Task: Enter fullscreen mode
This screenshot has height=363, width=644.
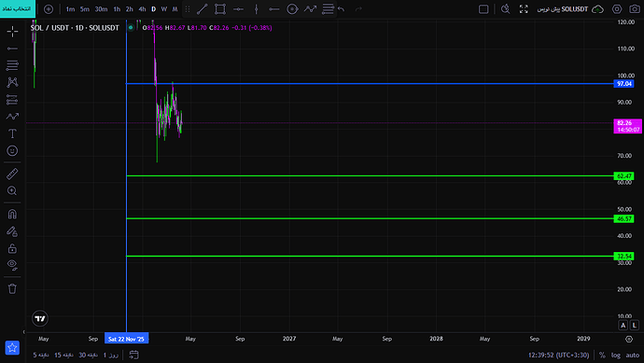Action: [x=524, y=9]
